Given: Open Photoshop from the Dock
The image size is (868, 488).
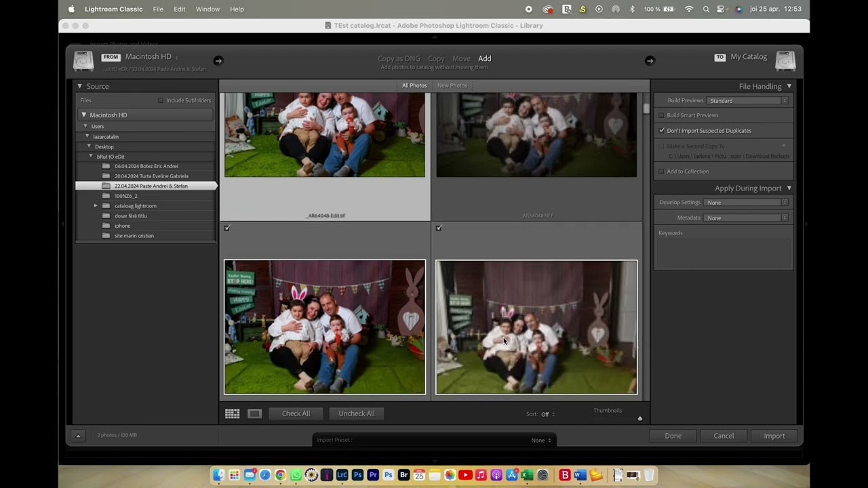Looking at the screenshot, I should point(357,475).
